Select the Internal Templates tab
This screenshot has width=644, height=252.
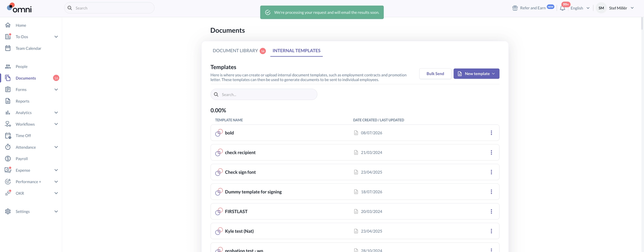296,51
